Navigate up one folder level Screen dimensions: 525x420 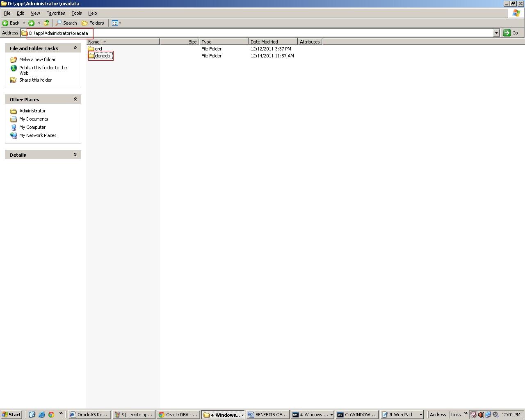click(46, 23)
